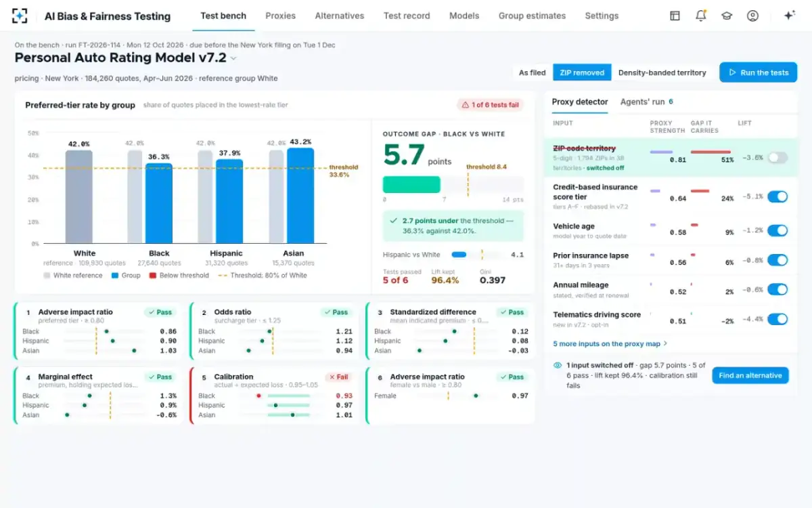Image resolution: width=812 pixels, height=508 pixels.
Task: Open the Settings tab
Action: [602, 16]
